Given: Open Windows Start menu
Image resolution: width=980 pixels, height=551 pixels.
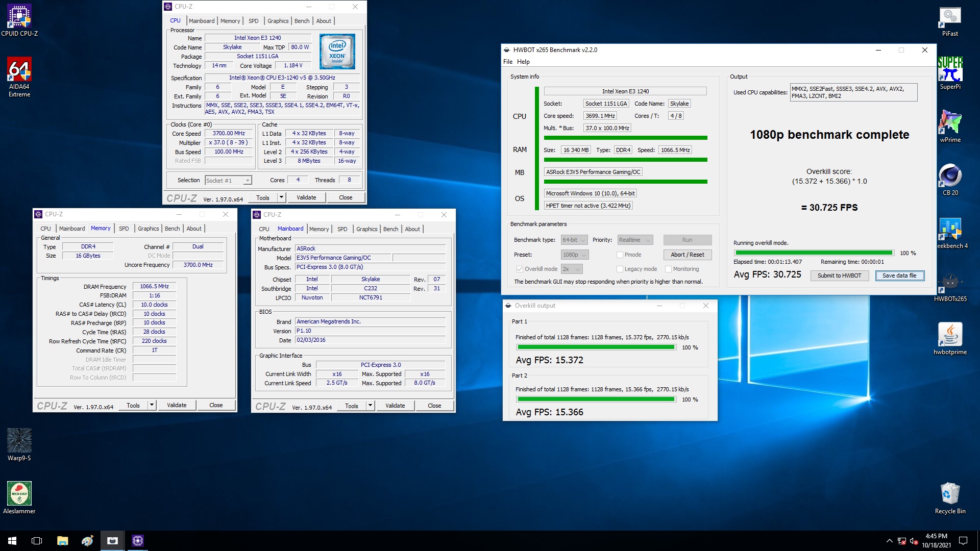Looking at the screenshot, I should [12, 541].
